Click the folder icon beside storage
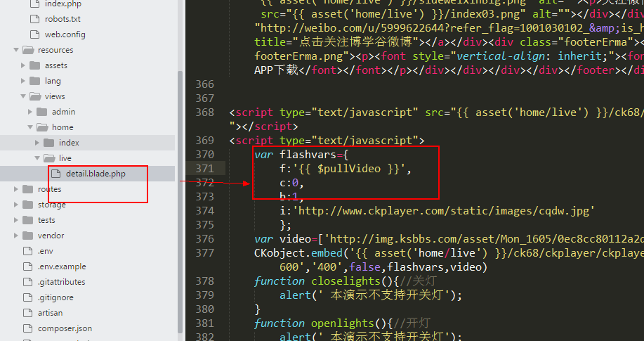This screenshot has width=644, height=341. click(x=28, y=205)
